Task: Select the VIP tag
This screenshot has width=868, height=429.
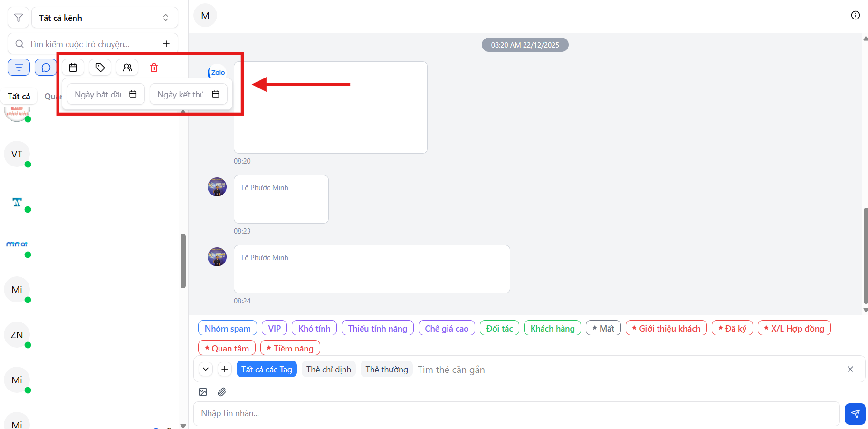Action: click(274, 328)
